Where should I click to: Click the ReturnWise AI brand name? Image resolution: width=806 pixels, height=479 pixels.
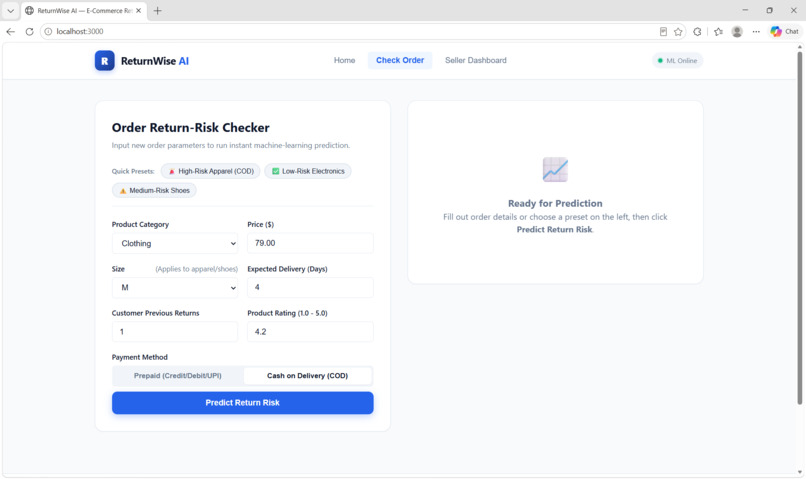(x=155, y=61)
